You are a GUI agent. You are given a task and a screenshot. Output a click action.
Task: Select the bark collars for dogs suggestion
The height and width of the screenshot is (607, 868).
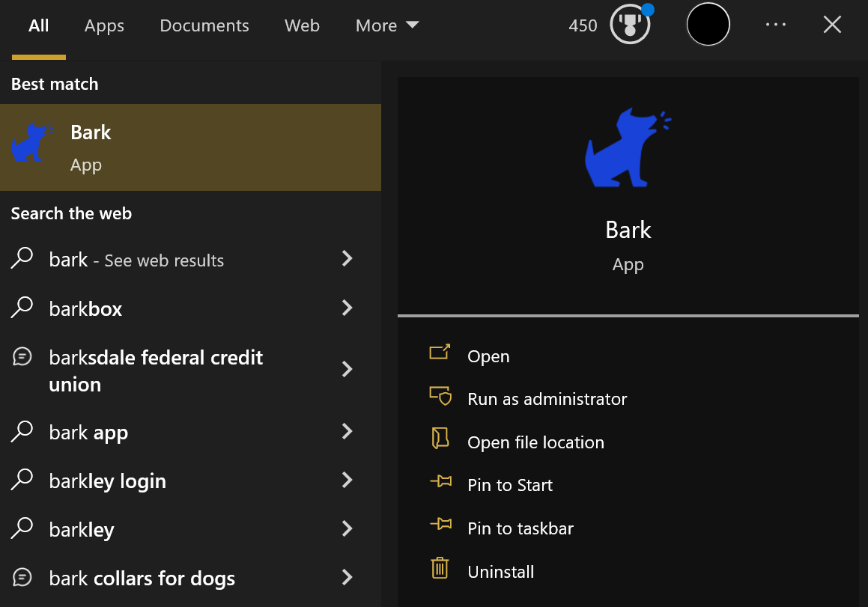pos(142,577)
